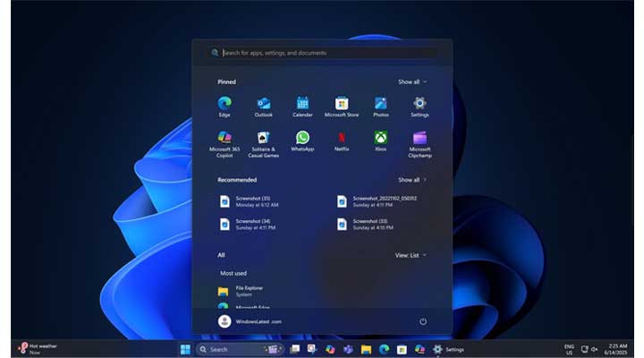Open Microsoft Teams on the taskbar
The height and width of the screenshot is (358, 644).
point(348,349)
